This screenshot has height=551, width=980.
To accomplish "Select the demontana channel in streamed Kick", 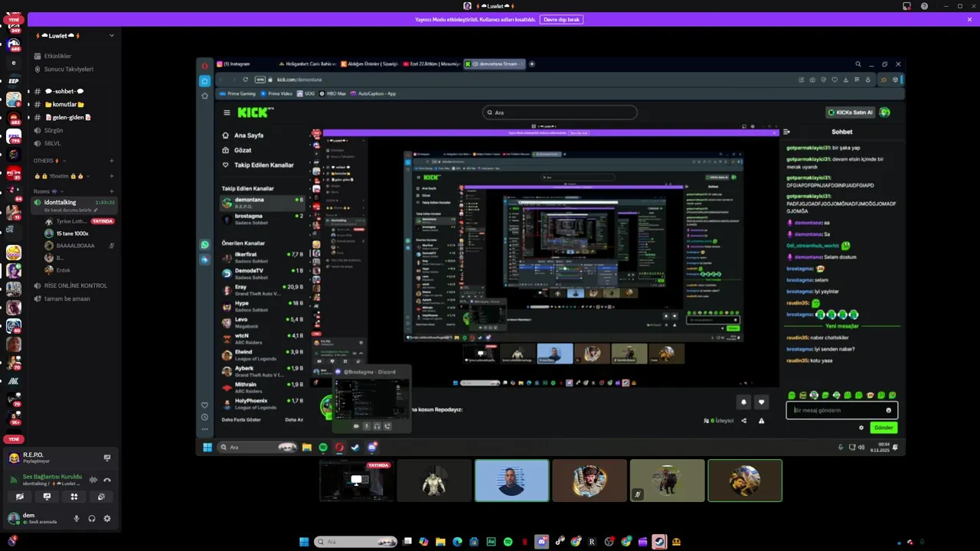I will pyautogui.click(x=263, y=202).
